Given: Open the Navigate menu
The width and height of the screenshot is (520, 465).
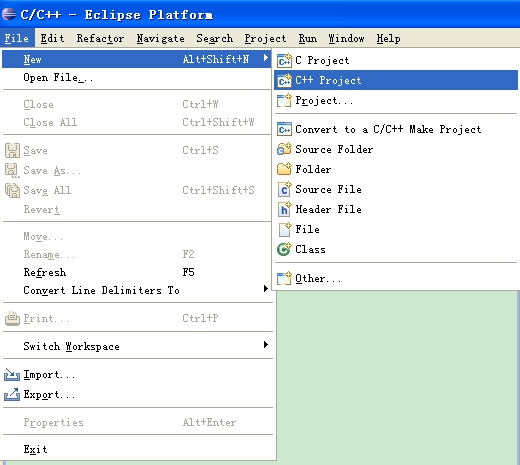Looking at the screenshot, I should click(x=161, y=38).
